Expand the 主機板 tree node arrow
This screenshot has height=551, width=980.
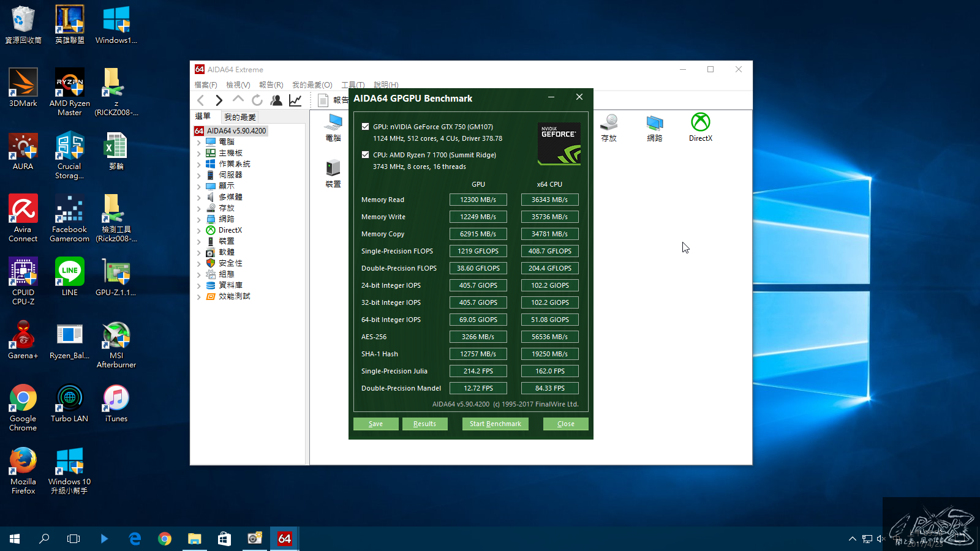coord(199,154)
